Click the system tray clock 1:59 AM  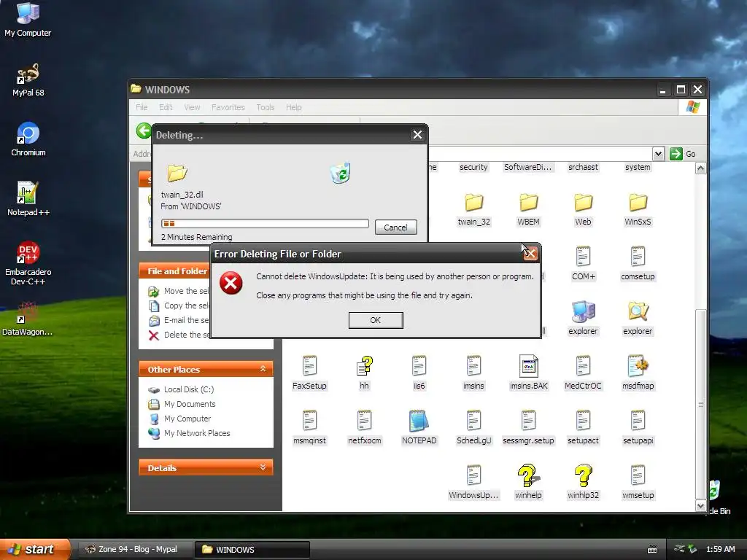tap(720, 550)
